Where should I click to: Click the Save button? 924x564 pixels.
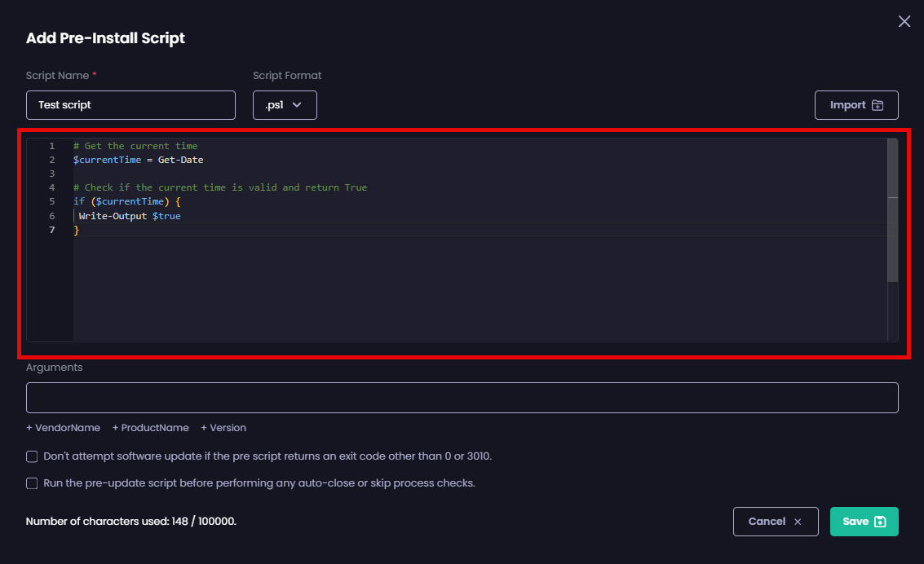coord(864,521)
